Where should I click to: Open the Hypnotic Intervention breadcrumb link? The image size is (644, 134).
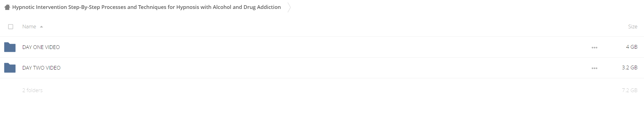146,7
